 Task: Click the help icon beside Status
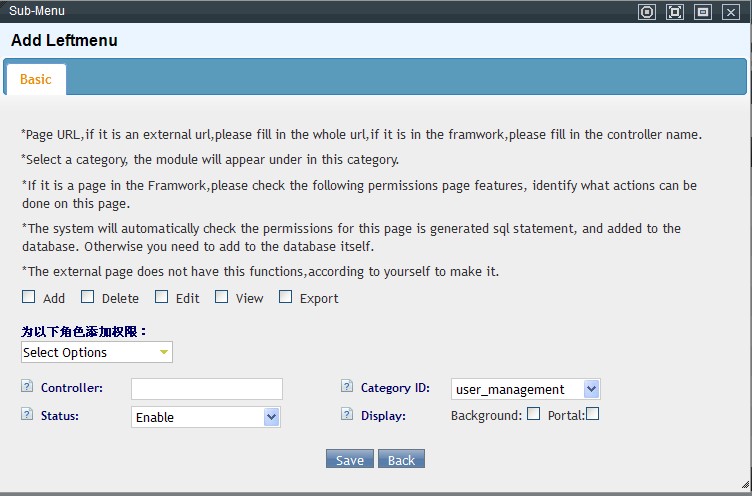(x=26, y=415)
